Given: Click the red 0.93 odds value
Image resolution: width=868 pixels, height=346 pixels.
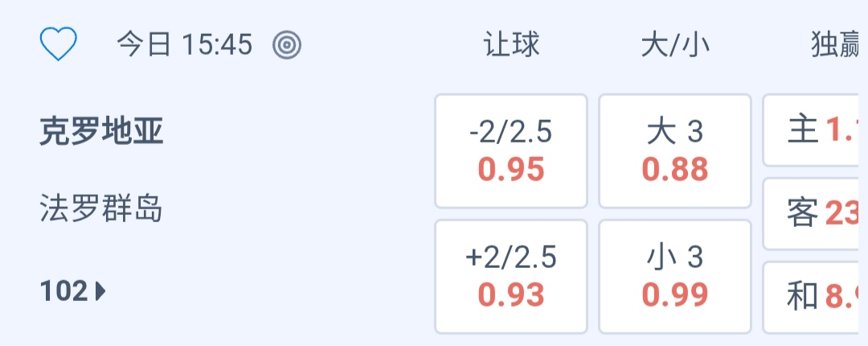Looking at the screenshot, I should pyautogui.click(x=511, y=295).
